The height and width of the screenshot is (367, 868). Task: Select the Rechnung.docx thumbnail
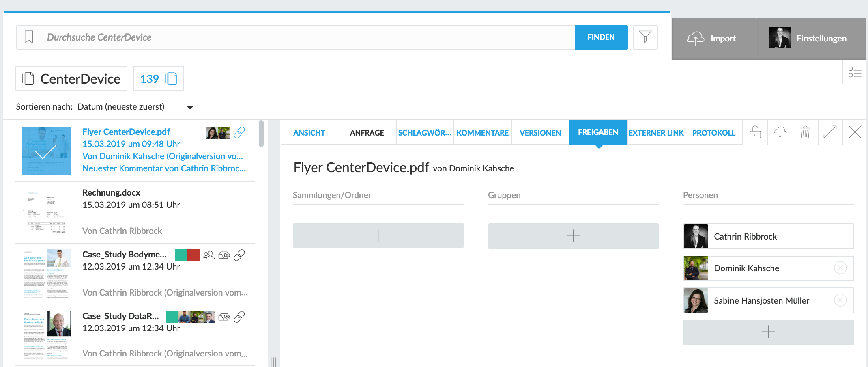[46, 212]
